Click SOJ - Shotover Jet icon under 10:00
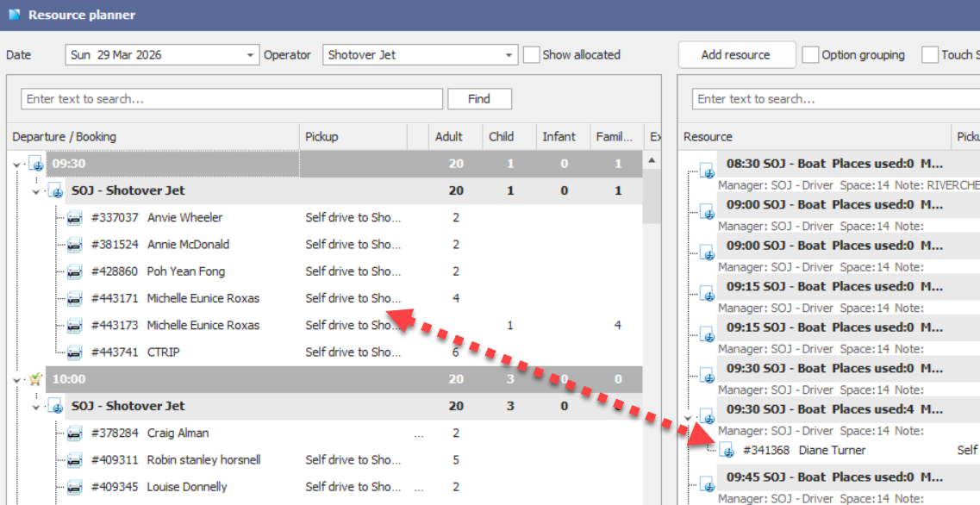 coord(55,406)
